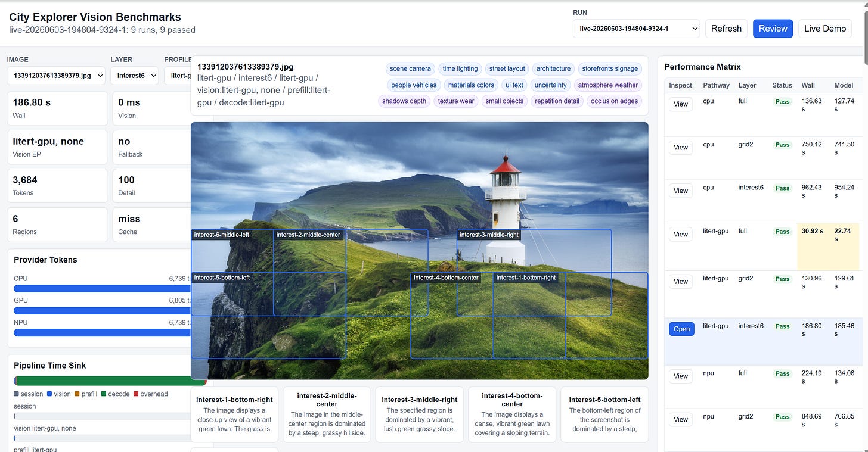Click the Refresh button
The width and height of the screenshot is (868, 452).
pos(726,29)
